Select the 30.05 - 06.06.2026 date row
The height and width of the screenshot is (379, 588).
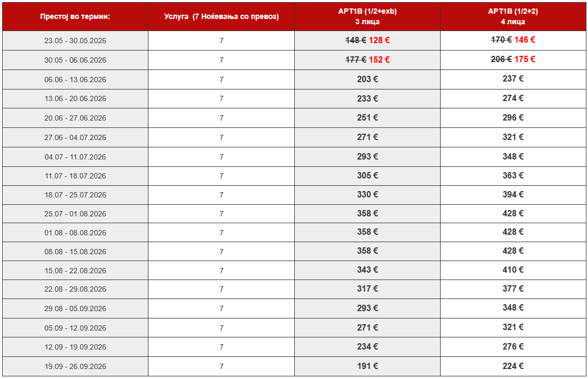pos(75,60)
